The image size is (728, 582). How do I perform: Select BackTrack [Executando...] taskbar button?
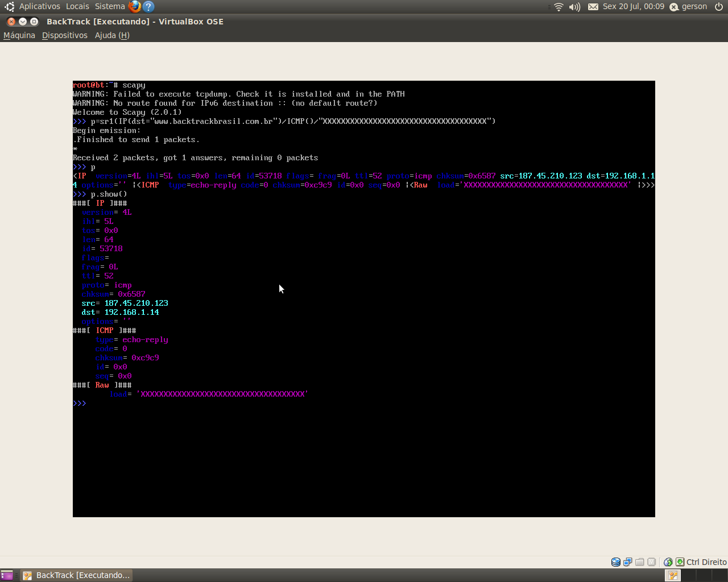point(77,575)
